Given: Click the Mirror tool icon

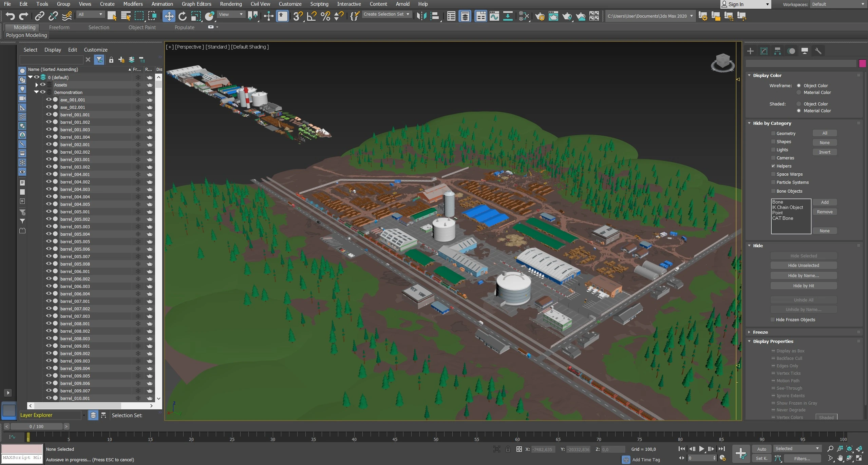Looking at the screenshot, I should coord(421,16).
